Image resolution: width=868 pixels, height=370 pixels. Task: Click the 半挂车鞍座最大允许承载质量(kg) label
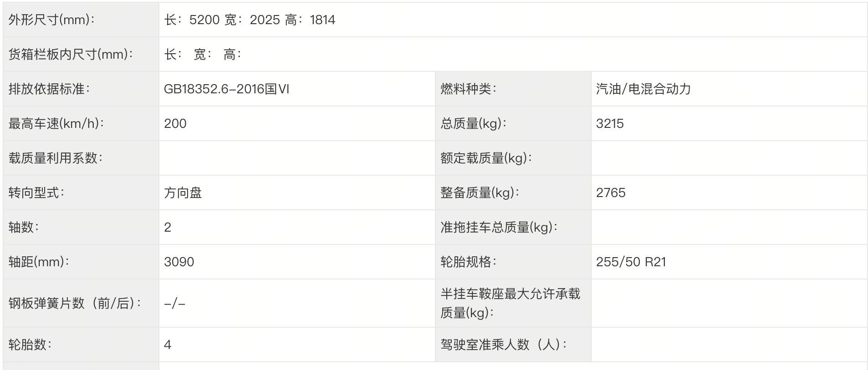510,303
